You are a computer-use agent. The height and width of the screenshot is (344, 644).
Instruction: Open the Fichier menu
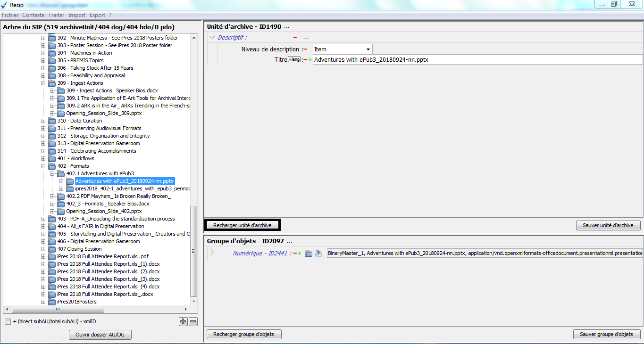point(10,15)
